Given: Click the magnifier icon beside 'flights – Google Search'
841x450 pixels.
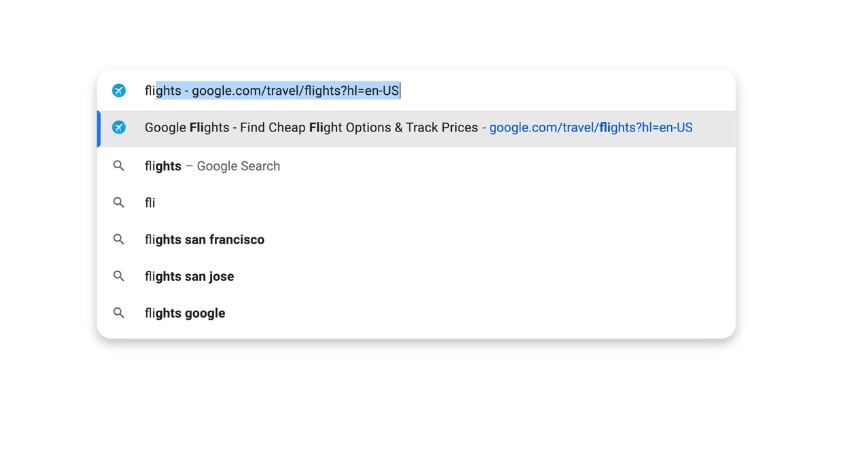Looking at the screenshot, I should pos(119,166).
